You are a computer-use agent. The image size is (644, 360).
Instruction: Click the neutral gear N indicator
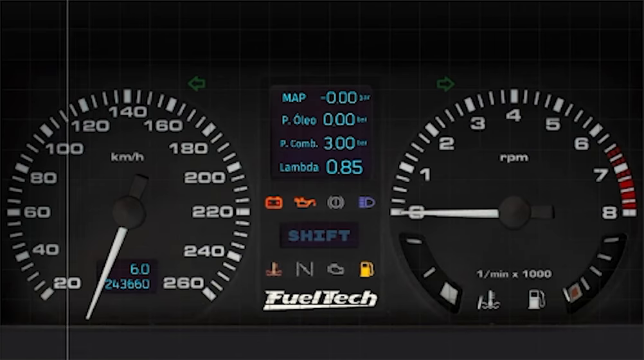pos(305,269)
